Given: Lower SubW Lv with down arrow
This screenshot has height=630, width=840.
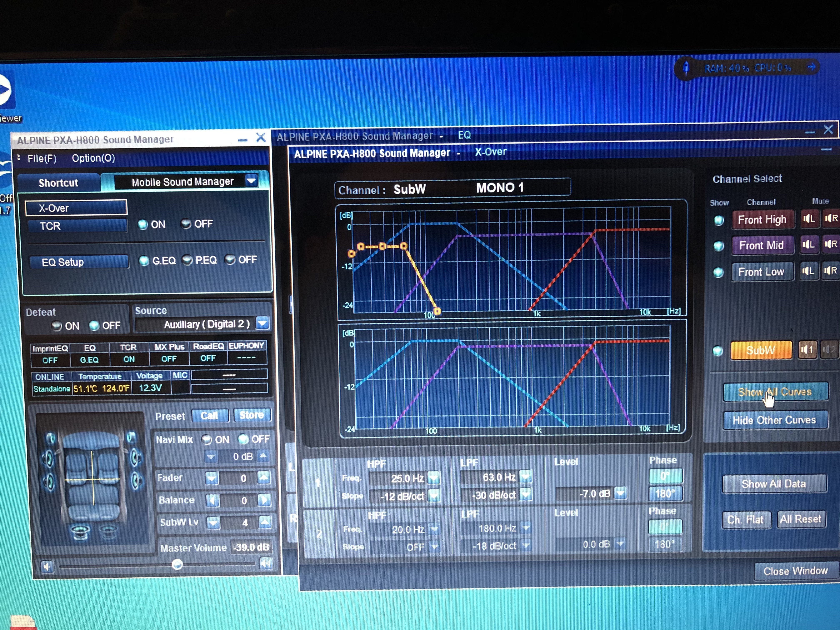Looking at the screenshot, I should click(213, 523).
